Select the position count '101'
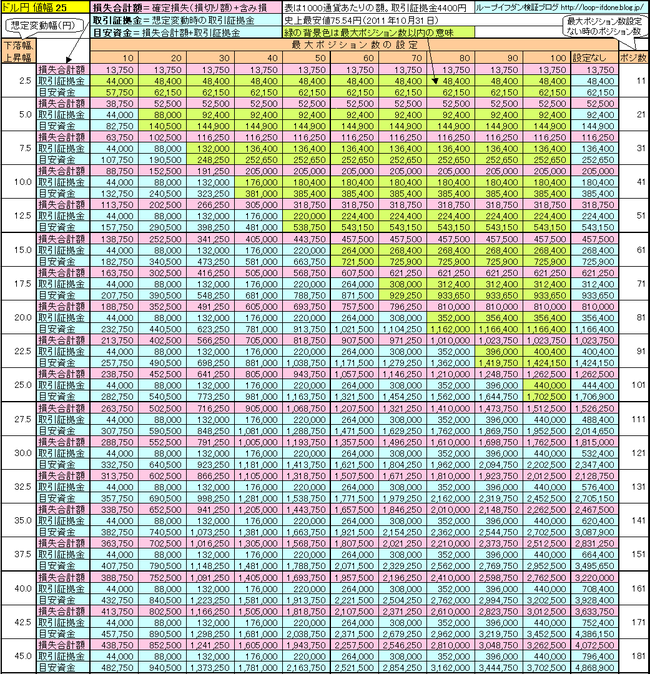 (x=634, y=385)
